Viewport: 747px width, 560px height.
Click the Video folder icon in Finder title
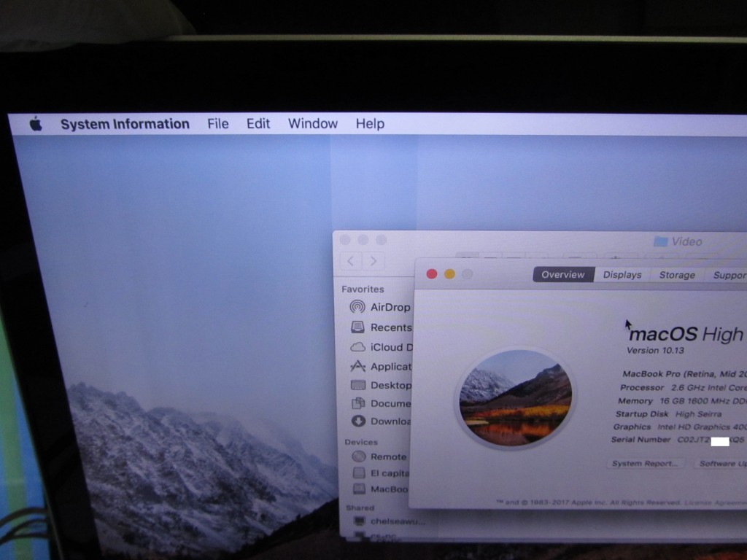[660, 241]
